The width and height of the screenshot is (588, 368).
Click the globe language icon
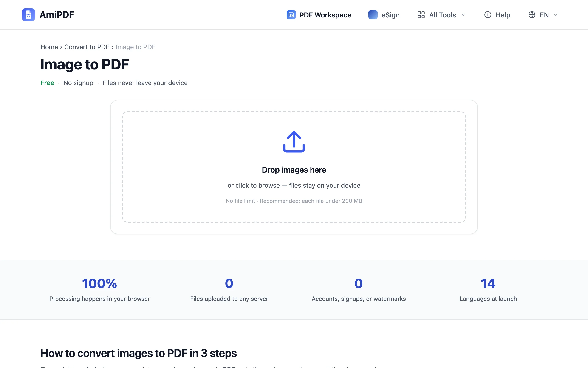tap(532, 15)
